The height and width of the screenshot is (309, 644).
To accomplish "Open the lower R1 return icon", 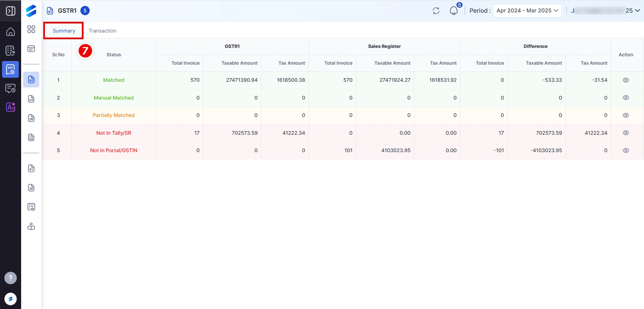I will click(31, 169).
